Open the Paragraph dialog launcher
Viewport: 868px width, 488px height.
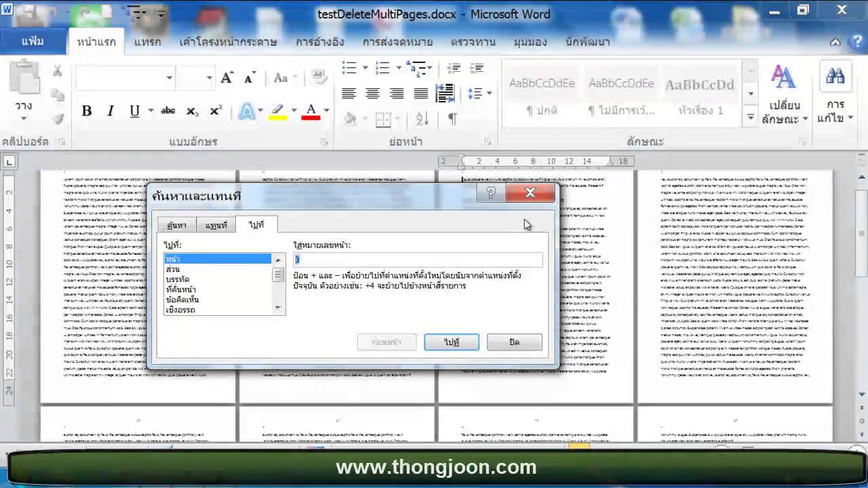pos(488,142)
